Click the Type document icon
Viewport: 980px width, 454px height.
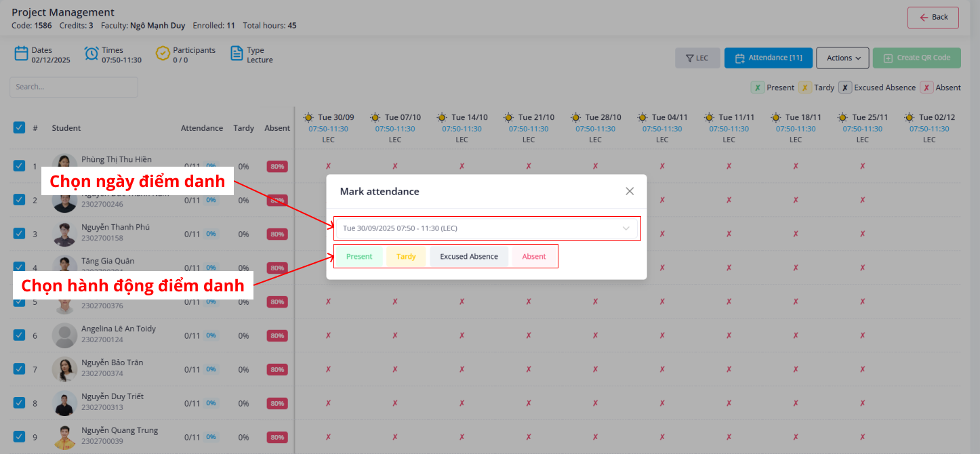point(237,54)
